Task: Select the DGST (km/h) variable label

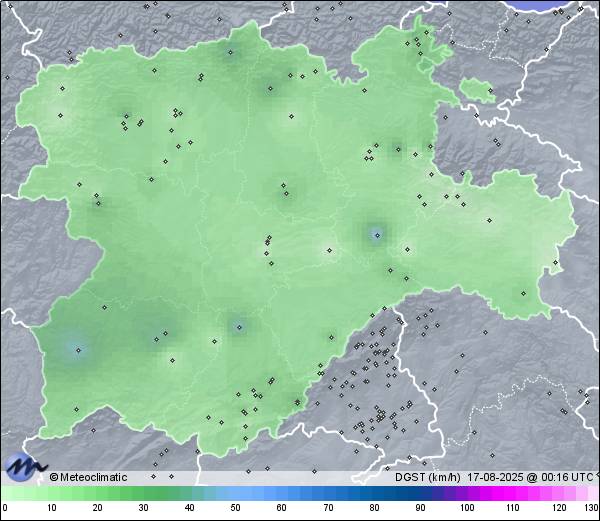Action: pos(427,477)
